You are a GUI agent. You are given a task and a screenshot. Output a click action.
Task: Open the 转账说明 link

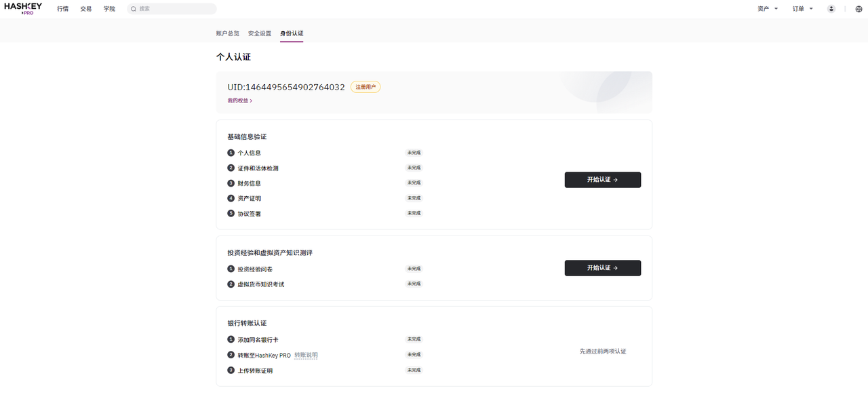coord(306,355)
